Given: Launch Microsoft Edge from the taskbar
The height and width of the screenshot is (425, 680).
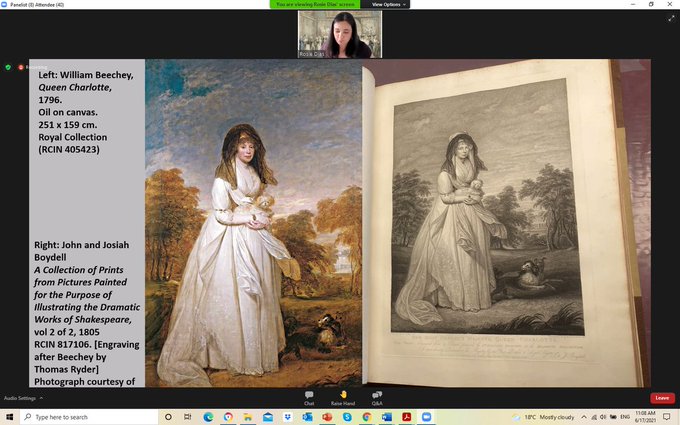Looking at the screenshot, I should tap(208, 417).
